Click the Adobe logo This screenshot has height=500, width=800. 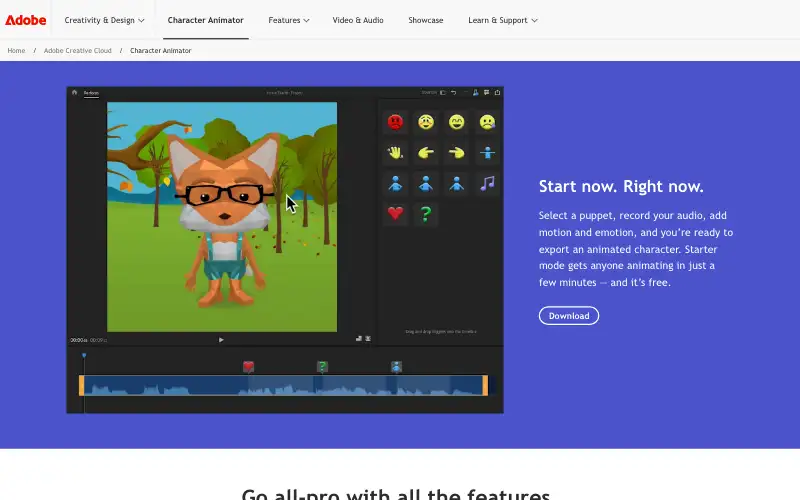26,20
